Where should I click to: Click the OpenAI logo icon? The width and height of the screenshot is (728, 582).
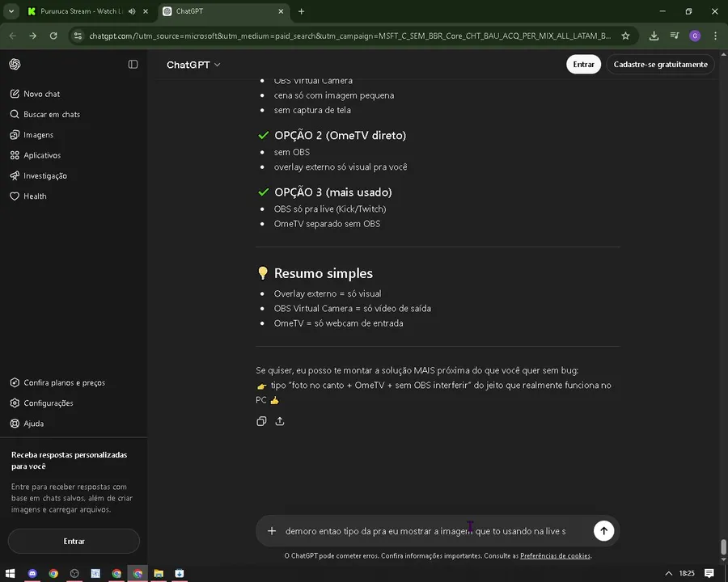(x=15, y=65)
